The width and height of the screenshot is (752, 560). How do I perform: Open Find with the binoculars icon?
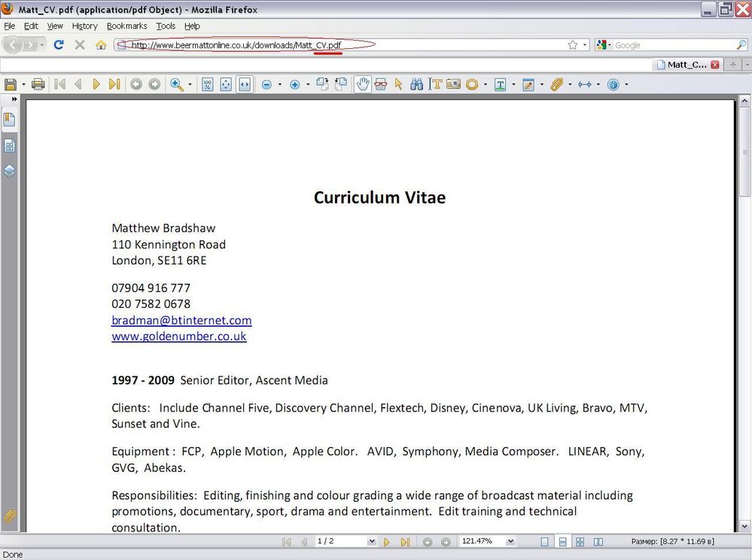416,84
